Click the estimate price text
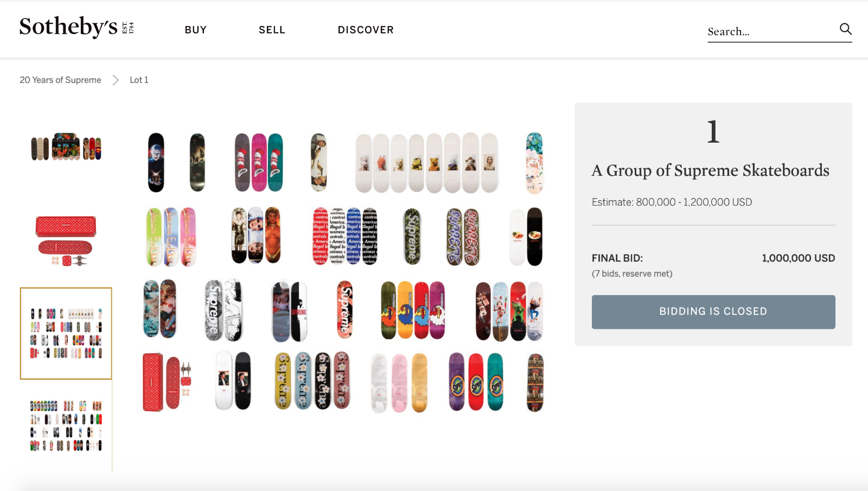 (x=672, y=202)
